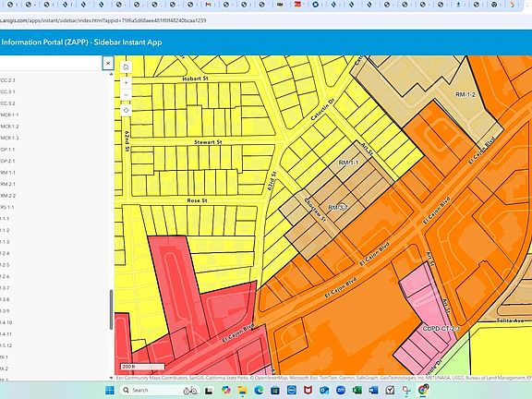This screenshot has width=532, height=399.
Task: Click the sidebar scroll up arrow
Action: pyautogui.click(x=111, y=74)
